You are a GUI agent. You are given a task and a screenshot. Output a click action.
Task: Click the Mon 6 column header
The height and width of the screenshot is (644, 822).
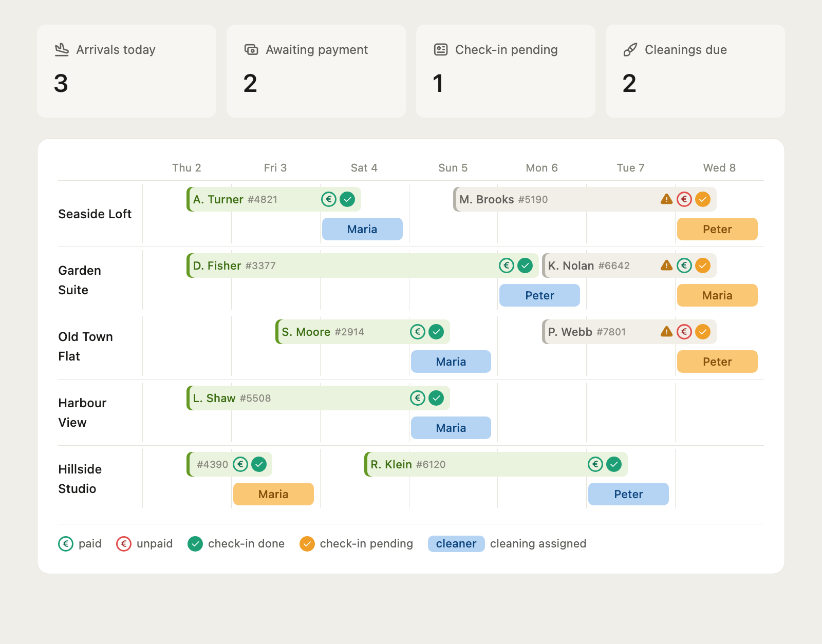[x=541, y=168]
